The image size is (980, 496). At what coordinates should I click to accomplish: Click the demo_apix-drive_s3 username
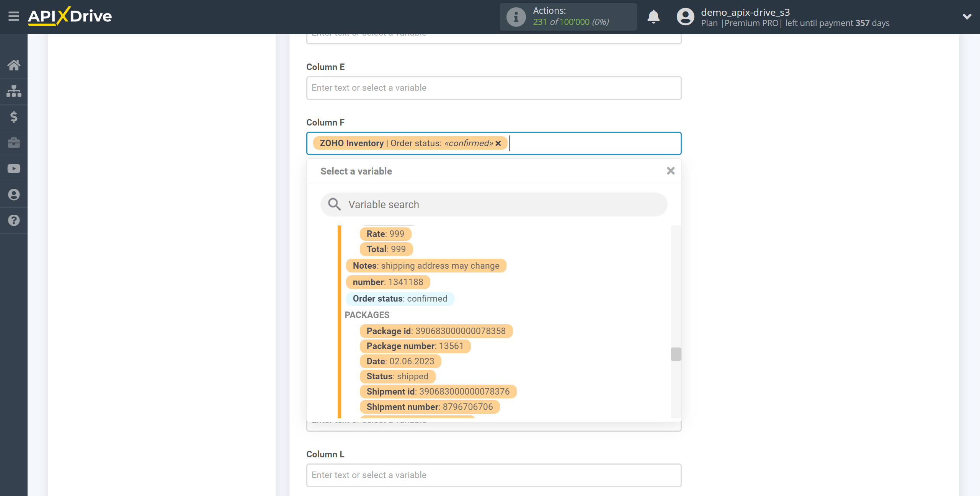(745, 12)
